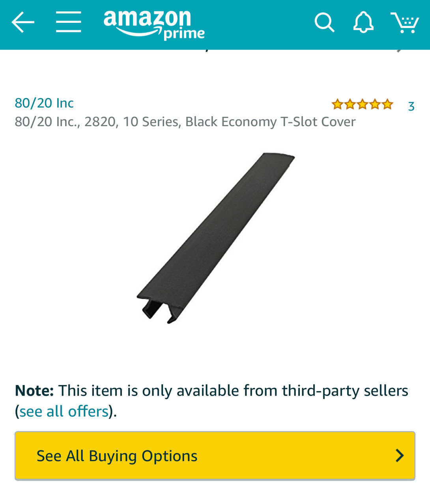Image resolution: width=430 pixels, height=504 pixels.
Task: Tap the partially hidden chevron below the header
Action: tap(400, 50)
